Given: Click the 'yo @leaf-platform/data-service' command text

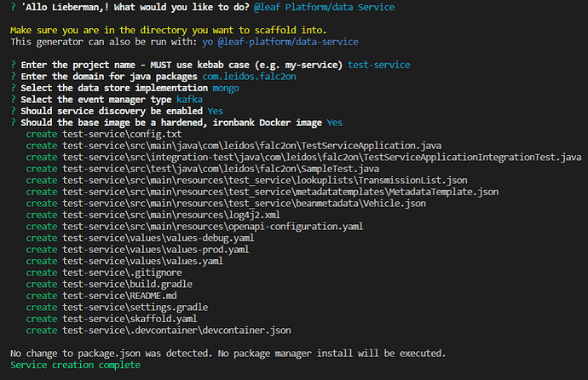Looking at the screenshot, I should [280, 42].
